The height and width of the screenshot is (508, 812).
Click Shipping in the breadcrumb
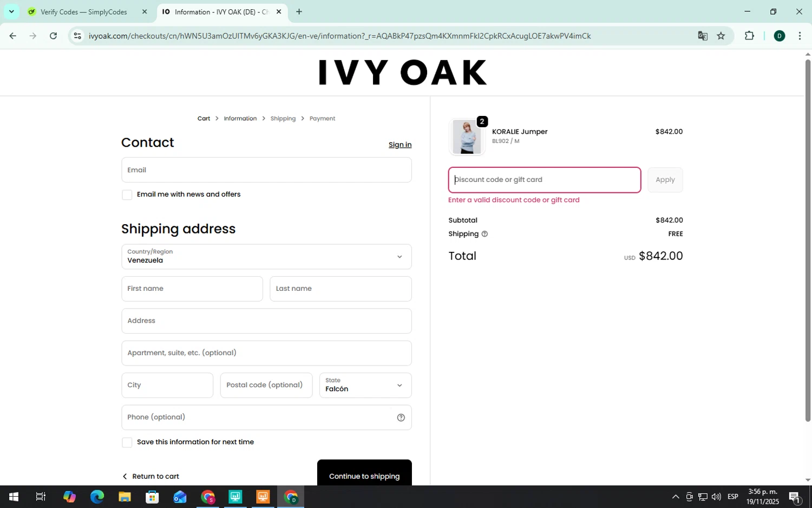click(283, 118)
